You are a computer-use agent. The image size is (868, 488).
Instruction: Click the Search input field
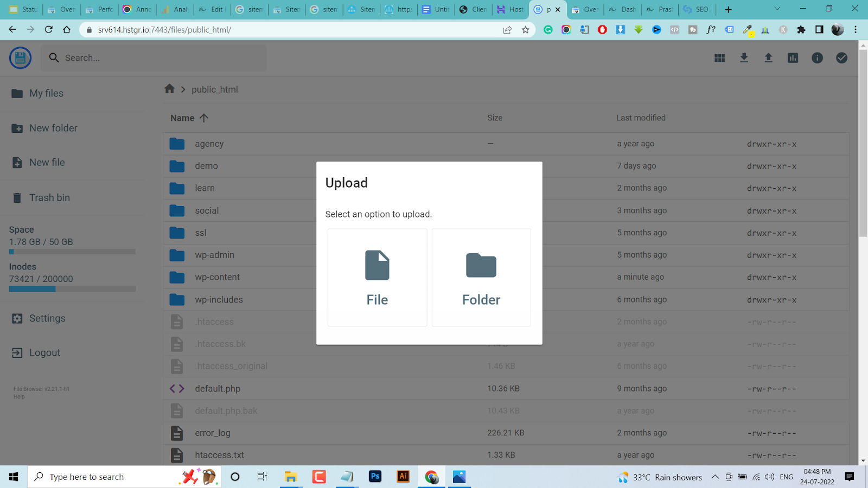click(154, 58)
